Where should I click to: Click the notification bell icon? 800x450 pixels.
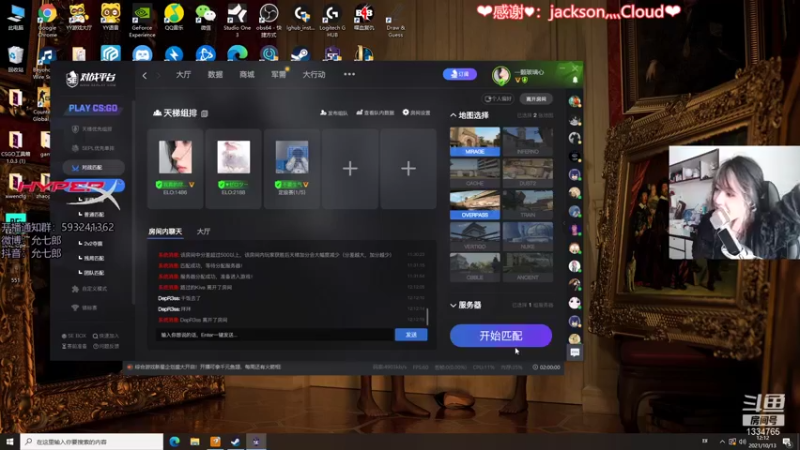575,80
